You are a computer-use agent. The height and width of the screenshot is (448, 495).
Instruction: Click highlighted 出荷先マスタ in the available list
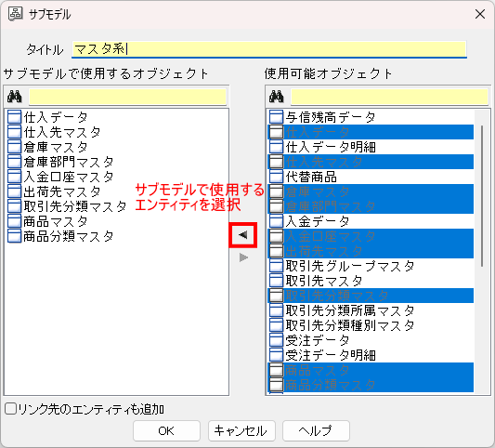(x=371, y=251)
